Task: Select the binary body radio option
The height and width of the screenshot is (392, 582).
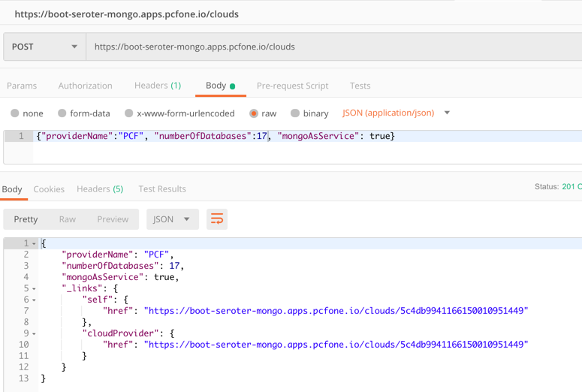Action: point(295,113)
